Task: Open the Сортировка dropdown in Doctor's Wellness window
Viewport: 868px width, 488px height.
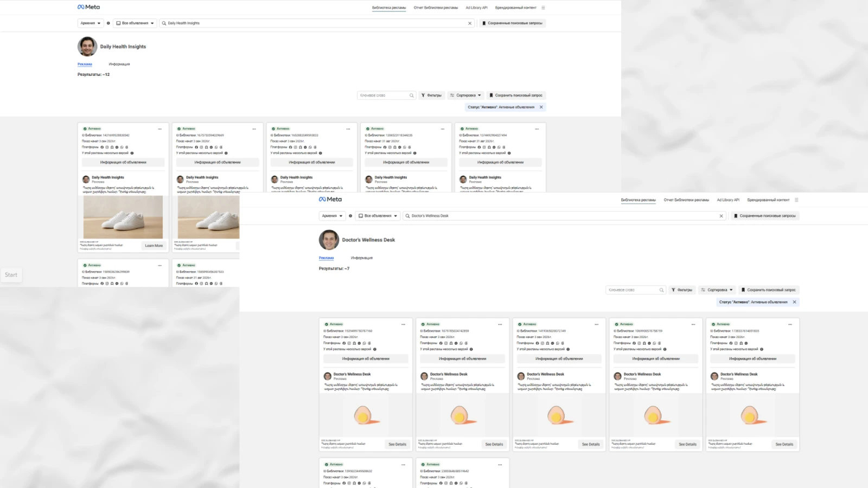Action: pos(717,290)
